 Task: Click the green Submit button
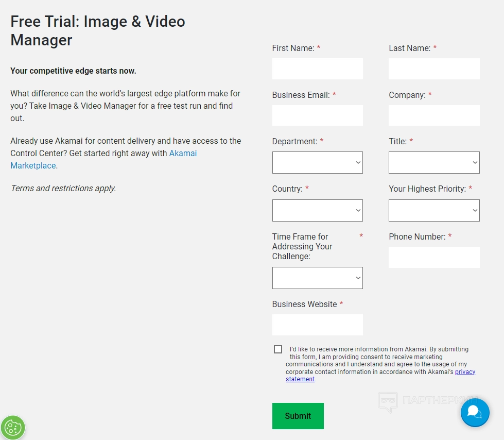[x=298, y=416]
